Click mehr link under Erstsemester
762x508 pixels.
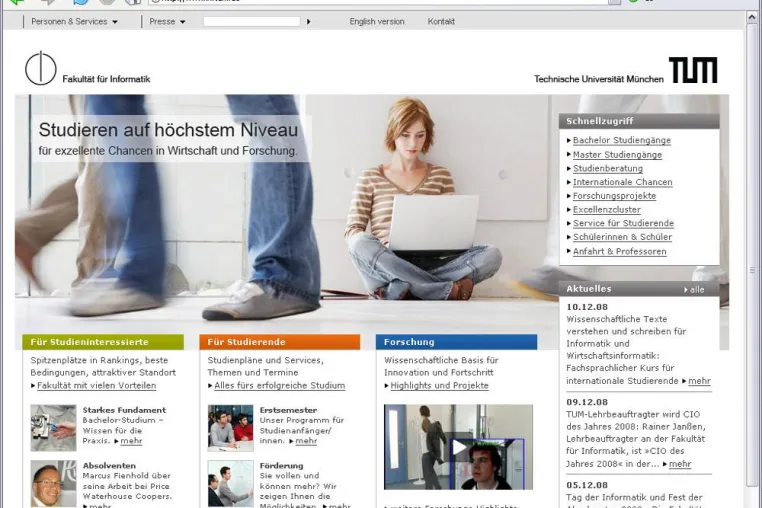point(306,441)
